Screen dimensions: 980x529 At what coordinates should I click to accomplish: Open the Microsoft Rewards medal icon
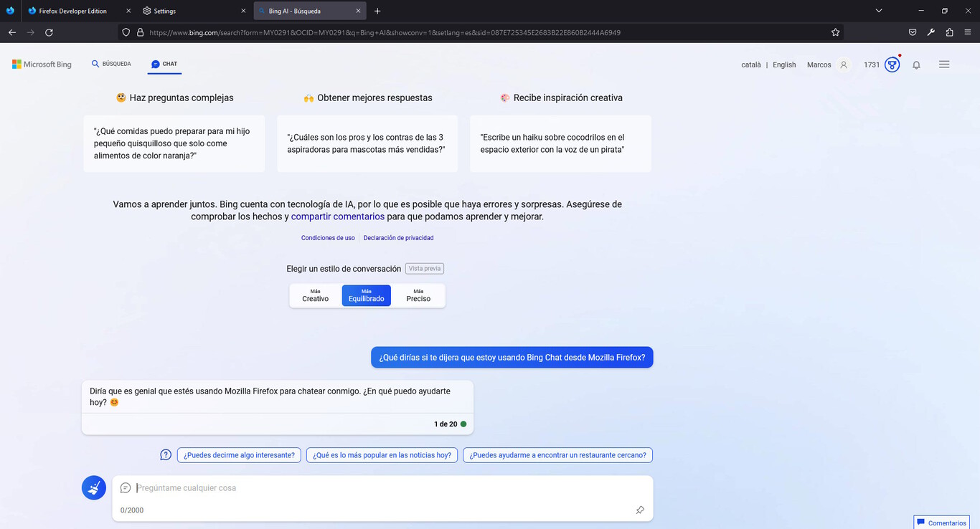tap(892, 64)
